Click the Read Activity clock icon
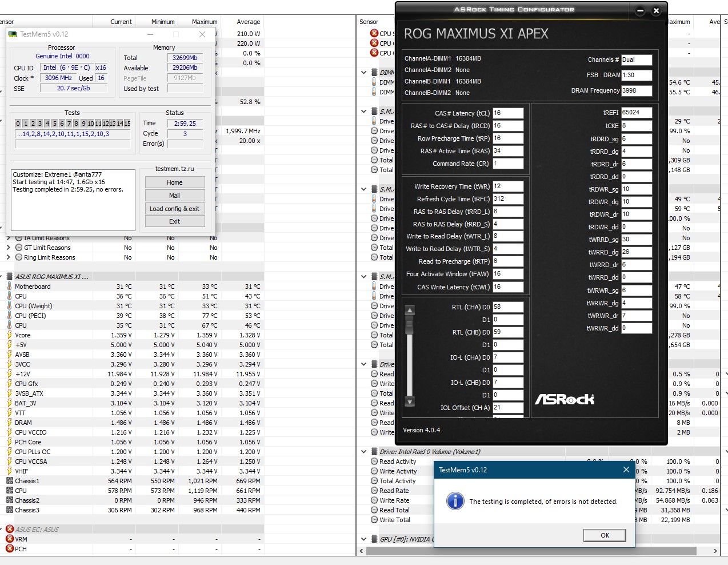This screenshot has width=728, height=565. 374,461
